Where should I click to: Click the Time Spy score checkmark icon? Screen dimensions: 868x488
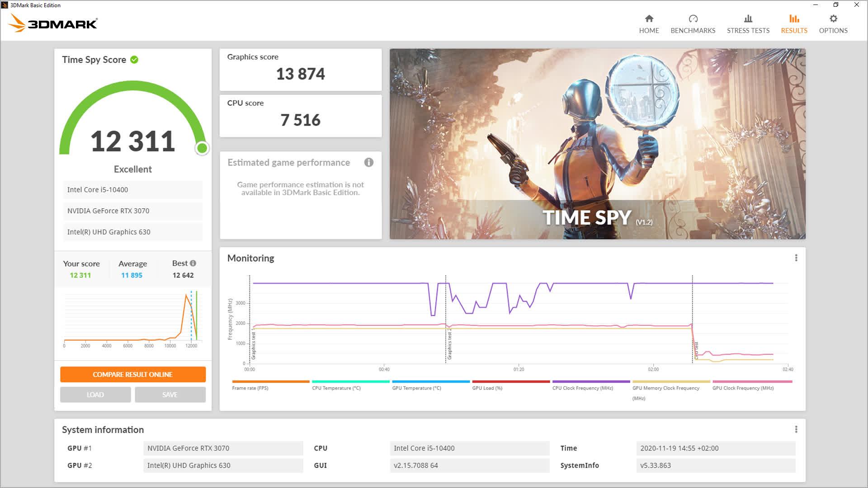(135, 60)
